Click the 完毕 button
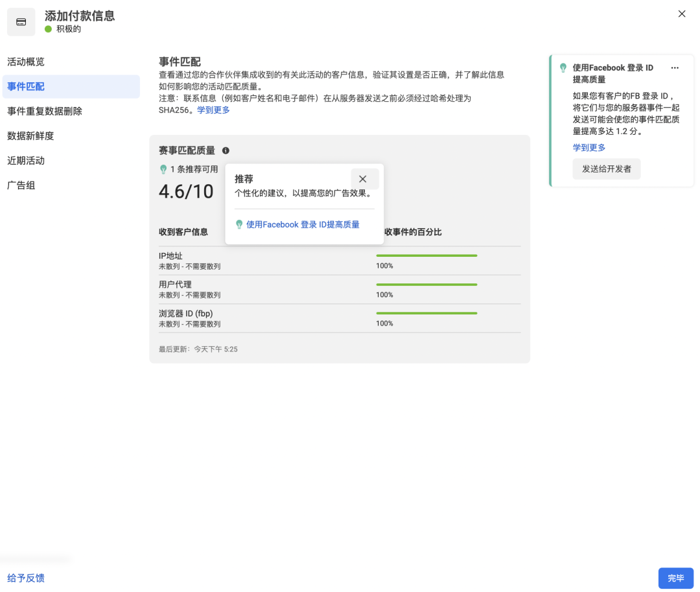Screen dimensions: 700x592 pyautogui.click(x=676, y=578)
